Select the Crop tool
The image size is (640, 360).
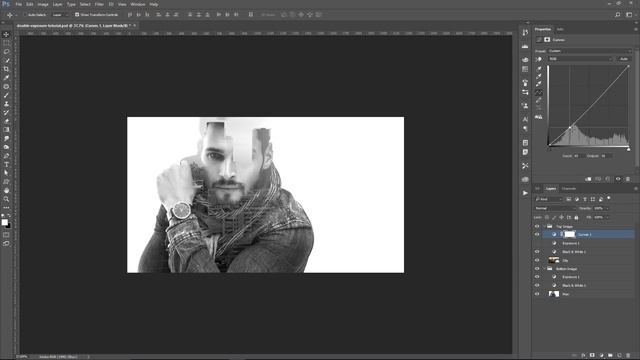point(6,69)
